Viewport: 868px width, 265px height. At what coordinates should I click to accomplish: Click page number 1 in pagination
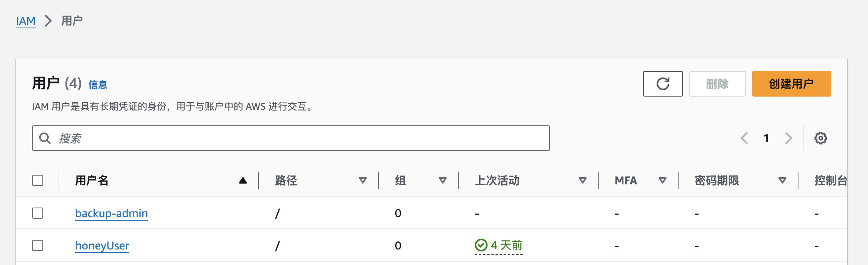pos(766,138)
